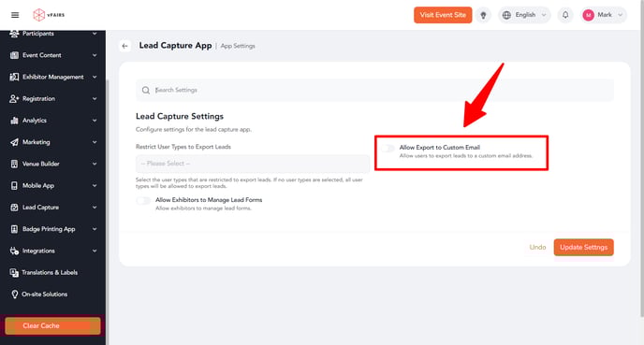The image size is (644, 345).
Task: Enable Allow Export to Custom Email
Action: (x=388, y=148)
